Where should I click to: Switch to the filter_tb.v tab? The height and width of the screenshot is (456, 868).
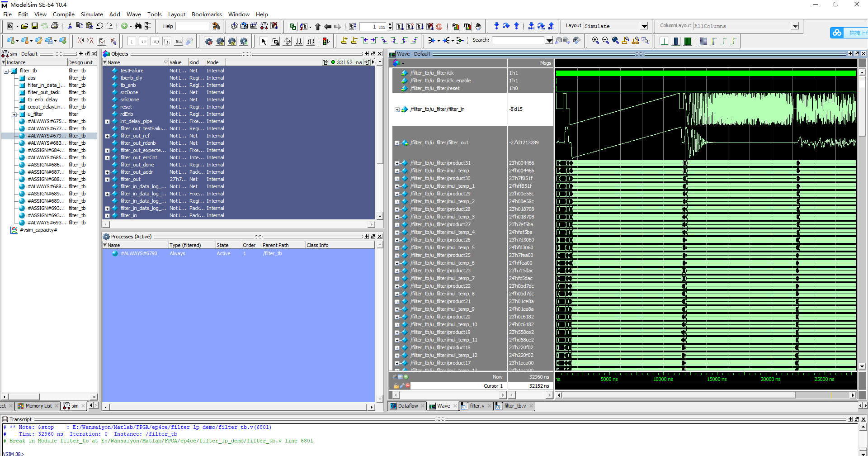[x=514, y=406]
